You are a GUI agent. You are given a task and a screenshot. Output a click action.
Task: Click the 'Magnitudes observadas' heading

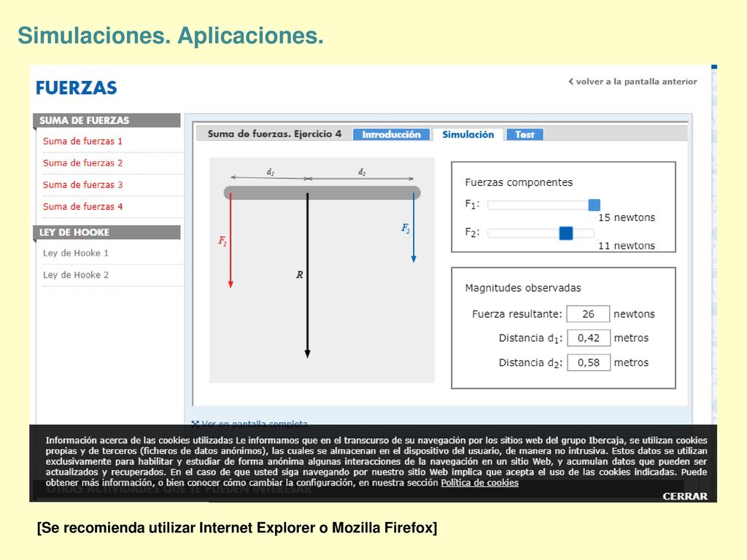(x=523, y=287)
